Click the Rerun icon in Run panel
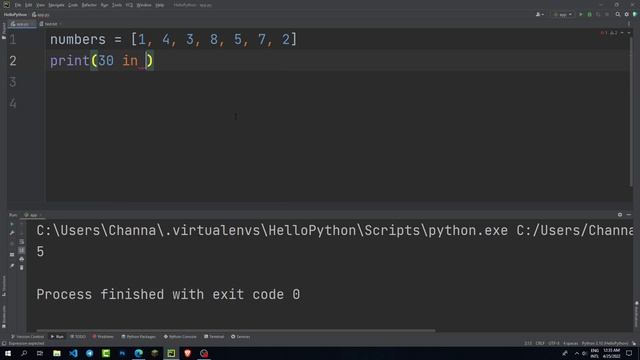Screen dimensions: 640x360 12,224
